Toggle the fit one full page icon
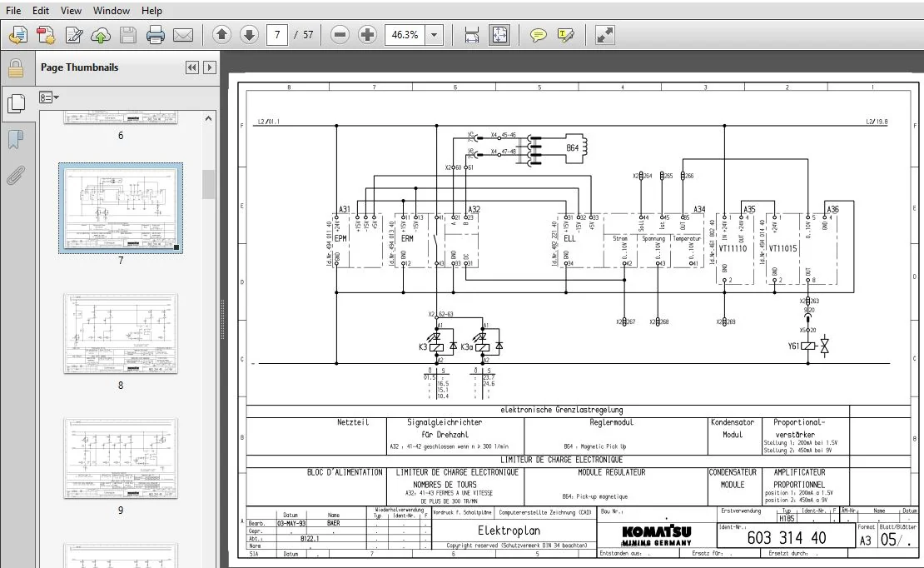The image size is (924, 568). click(499, 35)
